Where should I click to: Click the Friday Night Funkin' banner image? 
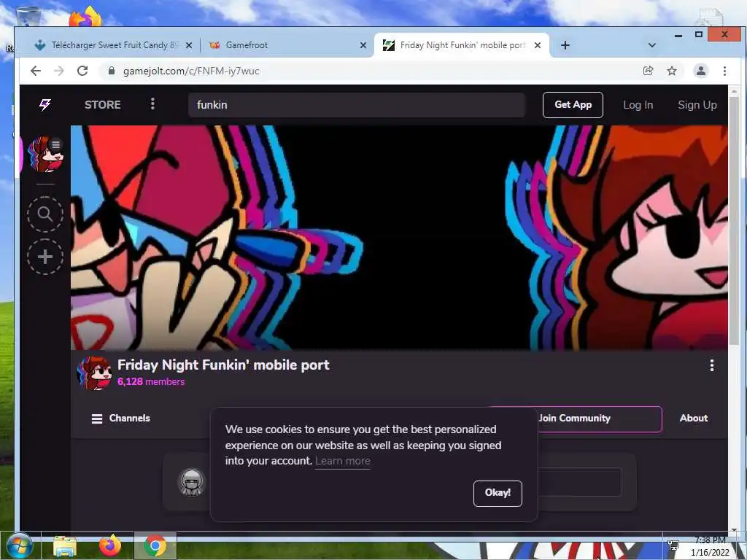point(399,238)
